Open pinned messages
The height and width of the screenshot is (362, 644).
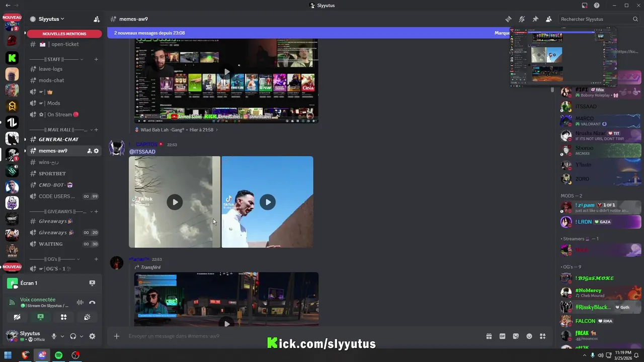click(535, 19)
